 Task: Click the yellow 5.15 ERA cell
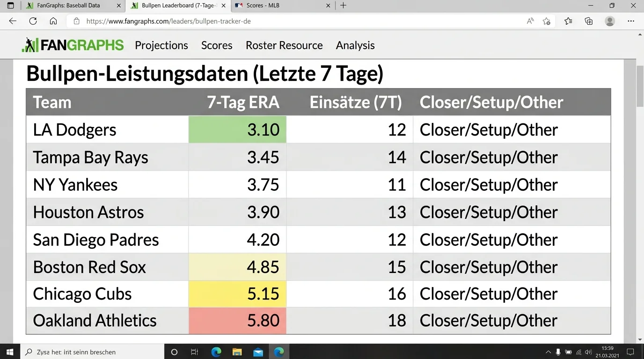coord(237,294)
